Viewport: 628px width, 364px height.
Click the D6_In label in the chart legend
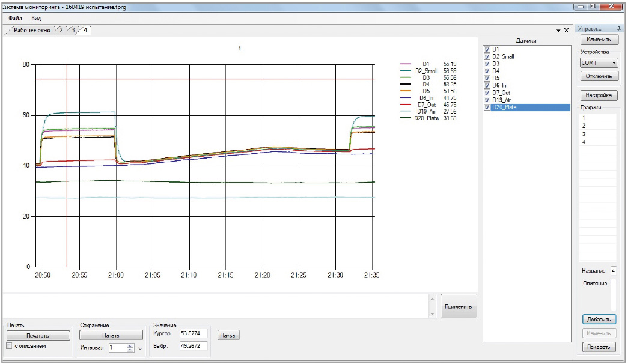427,98
